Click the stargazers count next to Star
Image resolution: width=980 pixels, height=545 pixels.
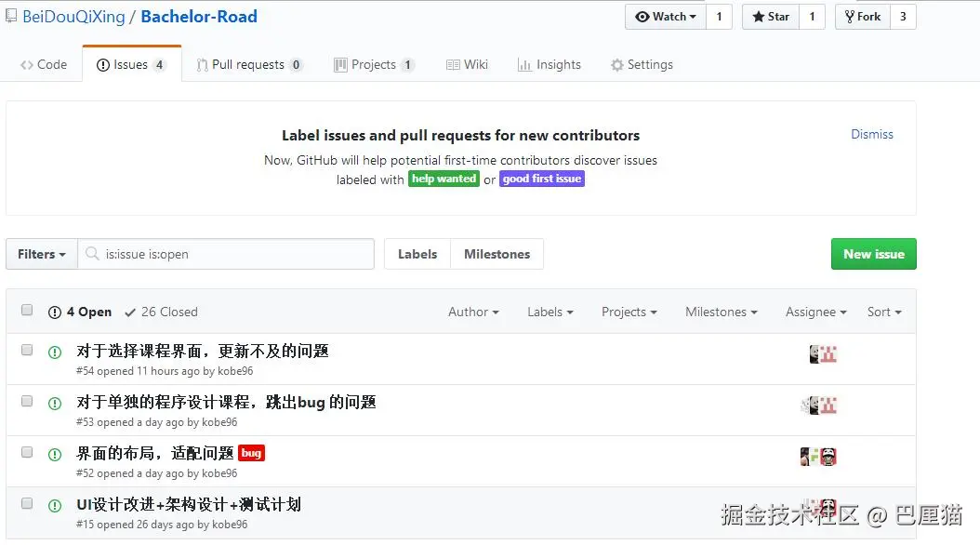[813, 17]
